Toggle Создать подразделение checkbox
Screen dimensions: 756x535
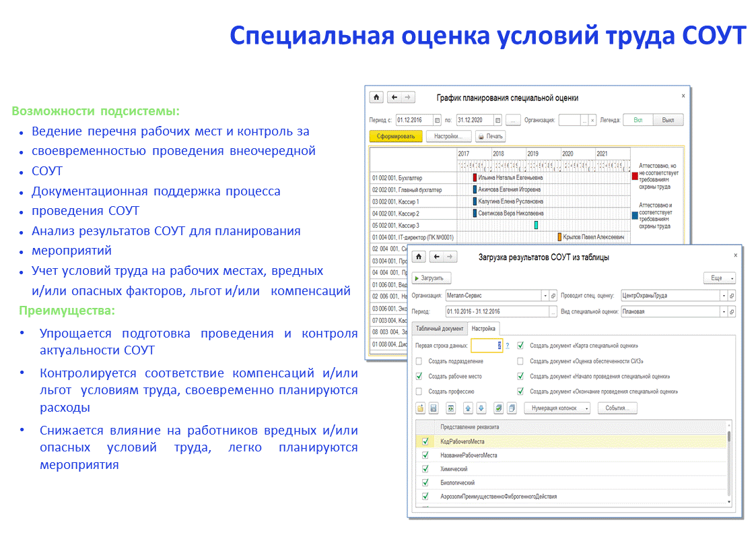point(419,361)
